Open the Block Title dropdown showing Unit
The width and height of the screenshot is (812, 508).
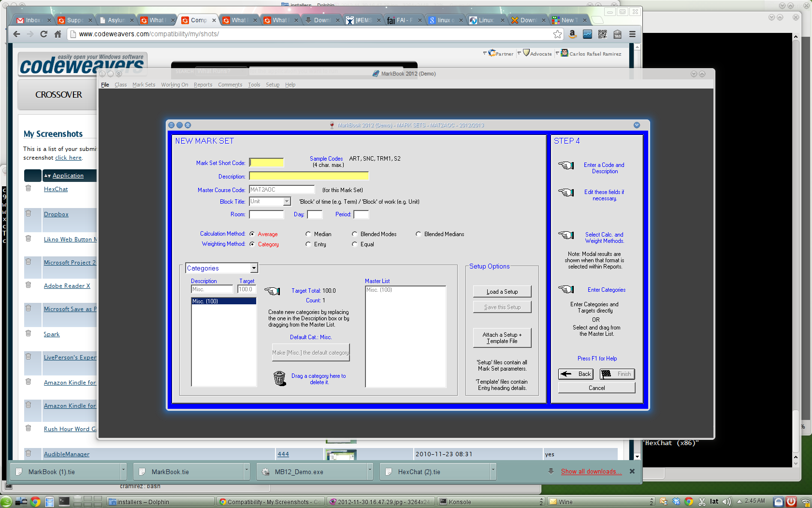[287, 202]
